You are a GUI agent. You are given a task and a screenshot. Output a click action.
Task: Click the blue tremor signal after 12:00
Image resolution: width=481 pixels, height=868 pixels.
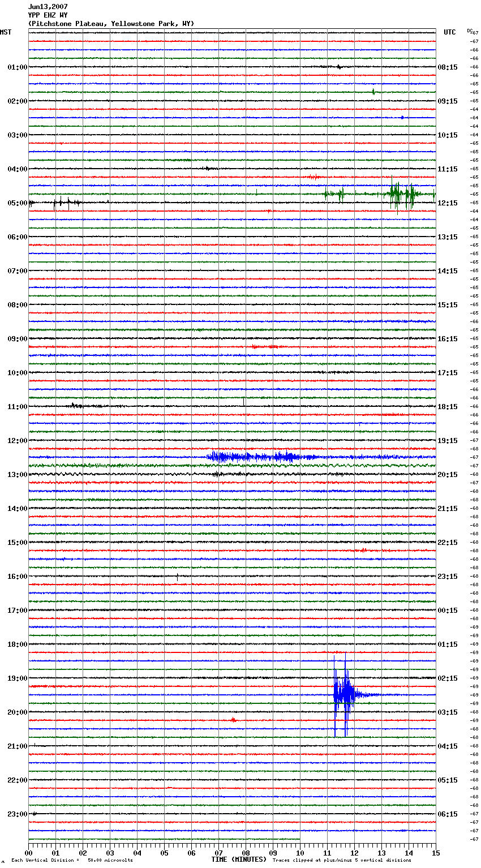(x=252, y=457)
